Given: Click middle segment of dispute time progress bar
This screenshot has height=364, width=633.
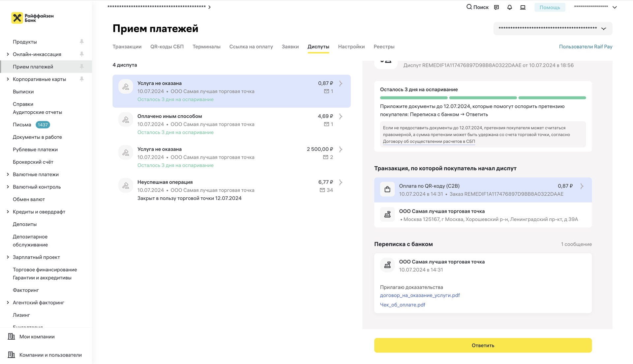Looking at the screenshot, I should [483, 98].
